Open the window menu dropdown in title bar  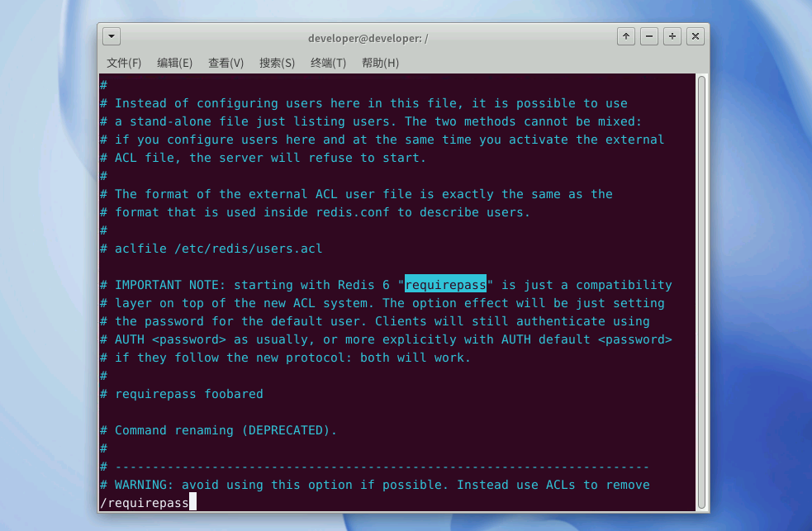click(x=112, y=36)
